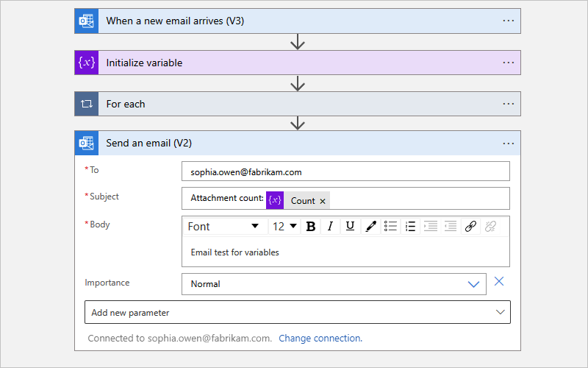Toggle italic formatting in Body toolbar
Image resolution: width=588 pixels, height=368 pixels.
(331, 227)
